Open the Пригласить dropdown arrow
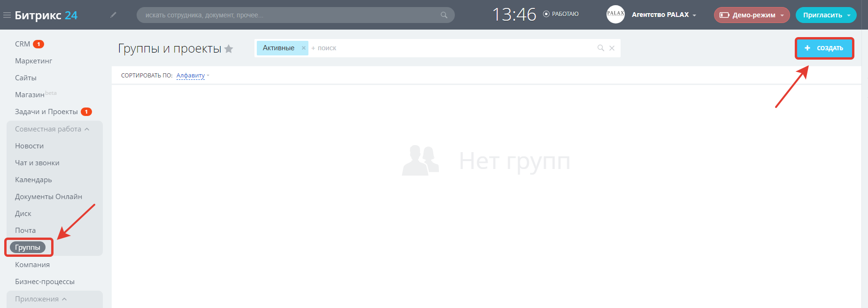The width and height of the screenshot is (868, 308). point(849,15)
